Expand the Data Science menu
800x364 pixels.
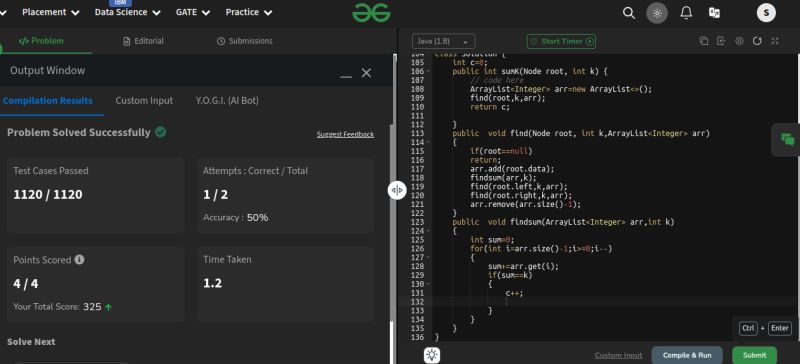(128, 12)
